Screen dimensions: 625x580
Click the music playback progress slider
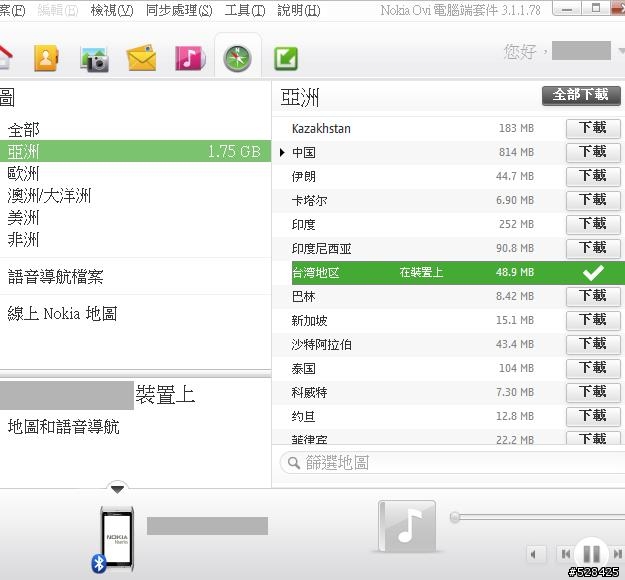coord(537,517)
